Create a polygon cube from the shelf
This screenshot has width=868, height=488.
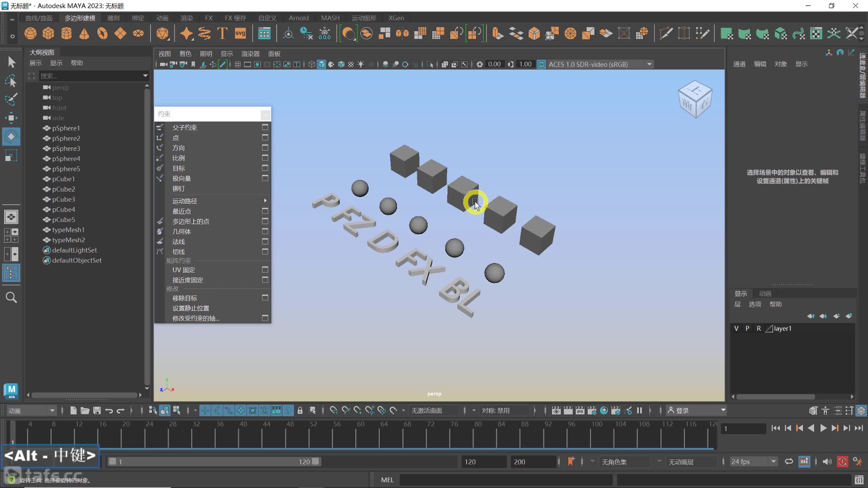pos(48,33)
